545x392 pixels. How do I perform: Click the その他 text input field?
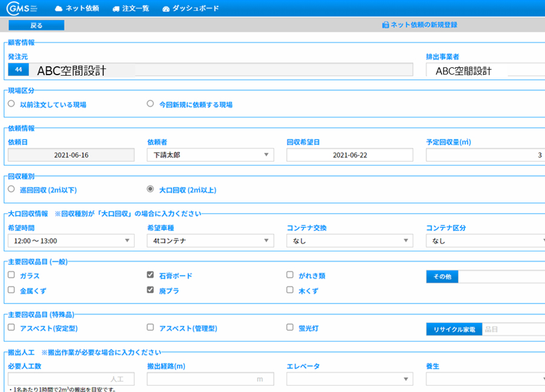coord(501,276)
